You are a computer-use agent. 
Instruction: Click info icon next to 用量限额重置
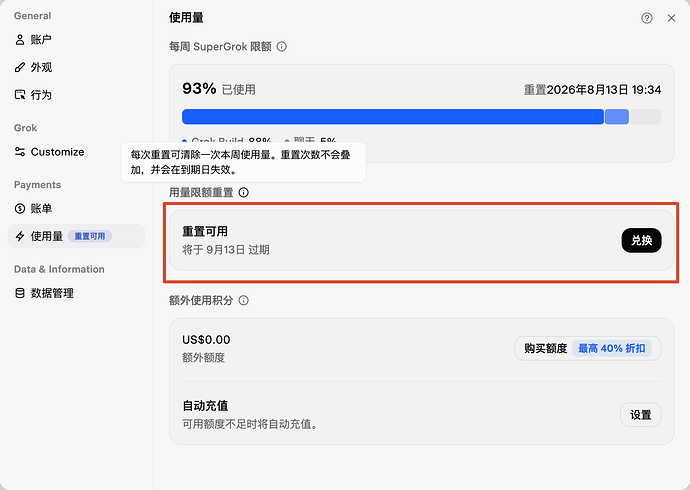coord(243,192)
